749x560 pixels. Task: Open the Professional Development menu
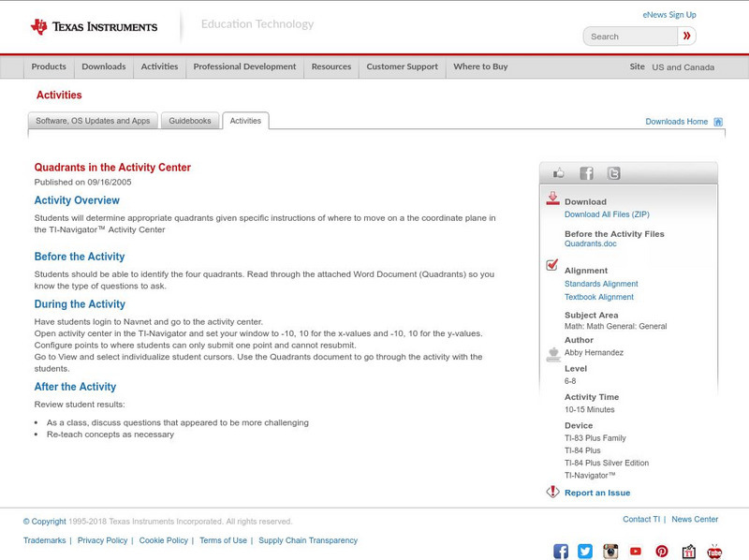244,66
